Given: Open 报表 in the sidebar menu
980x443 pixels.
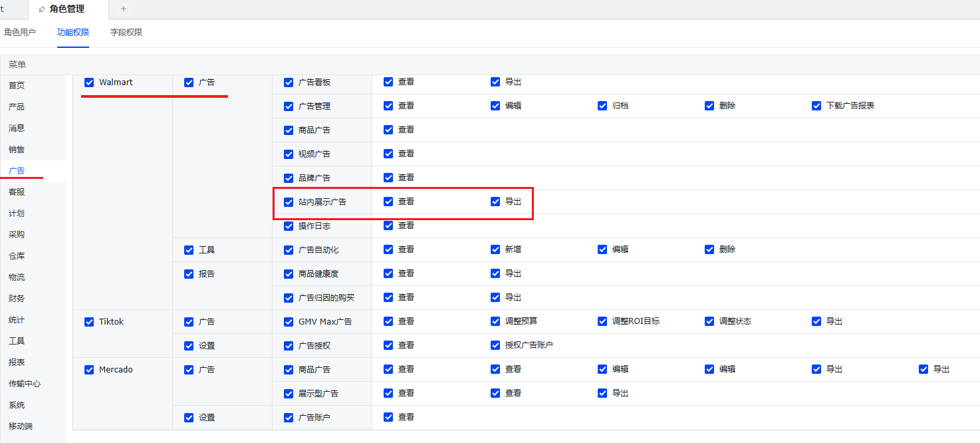Looking at the screenshot, I should (17, 363).
